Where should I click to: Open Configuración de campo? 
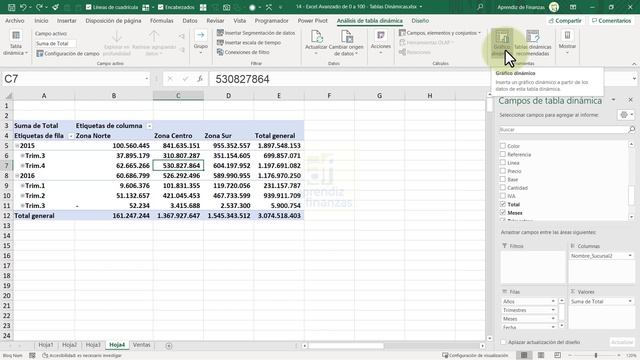pos(68,53)
